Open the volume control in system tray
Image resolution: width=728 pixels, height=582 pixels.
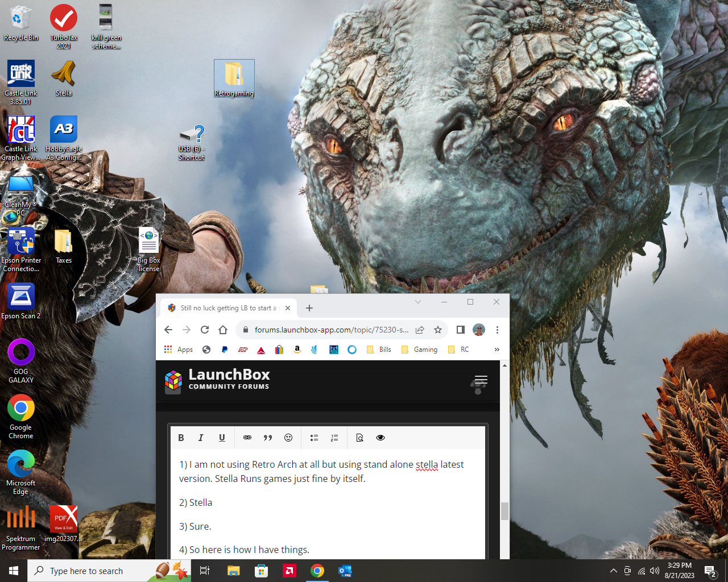655,571
